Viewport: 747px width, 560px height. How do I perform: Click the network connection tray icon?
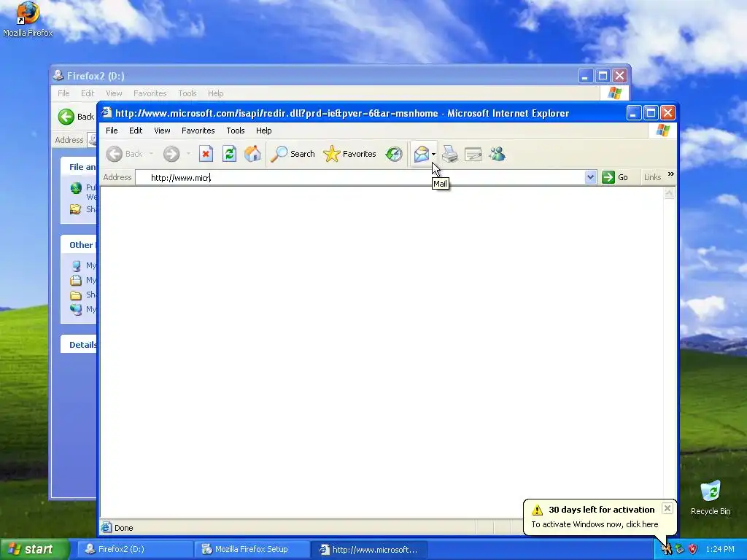679,549
